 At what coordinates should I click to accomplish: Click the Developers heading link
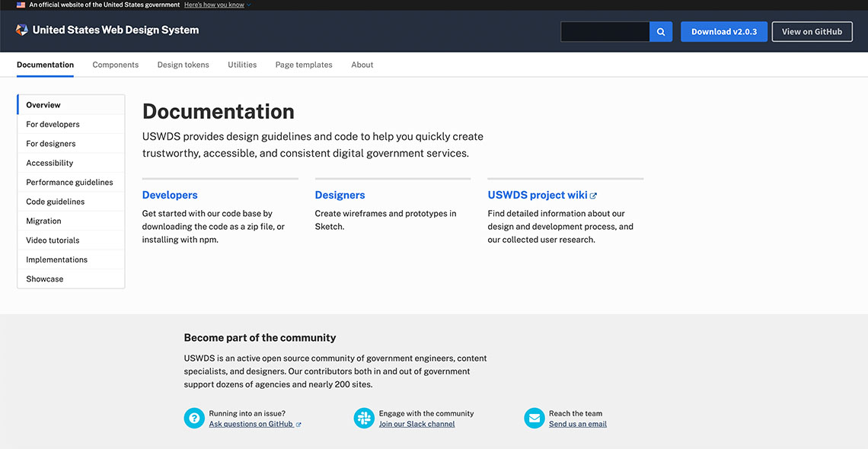170,196
